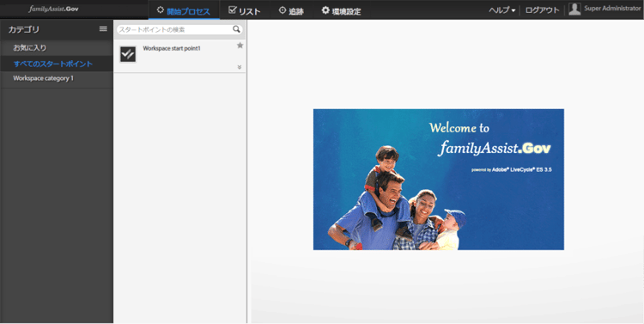This screenshot has width=644, height=324.
Task: Open the 開始プロセス tab
Action: click(184, 10)
